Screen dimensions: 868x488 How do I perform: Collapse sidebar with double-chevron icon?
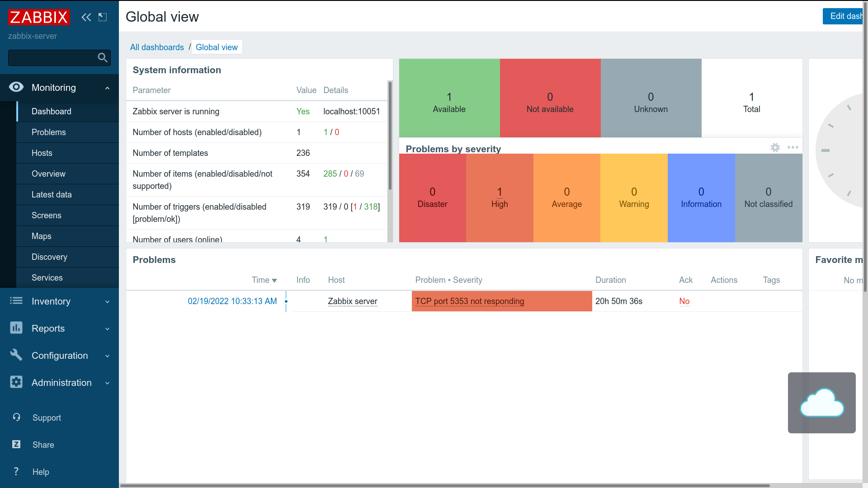tap(86, 17)
